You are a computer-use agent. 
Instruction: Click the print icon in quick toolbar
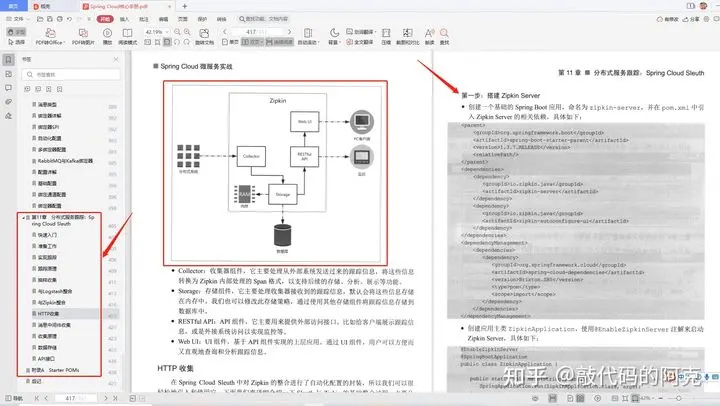tap(60, 19)
